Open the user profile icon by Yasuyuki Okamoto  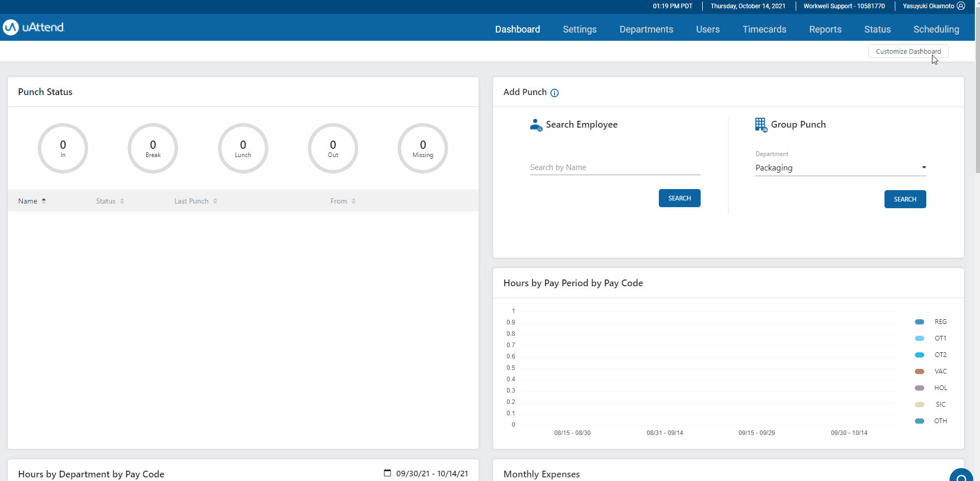961,6
